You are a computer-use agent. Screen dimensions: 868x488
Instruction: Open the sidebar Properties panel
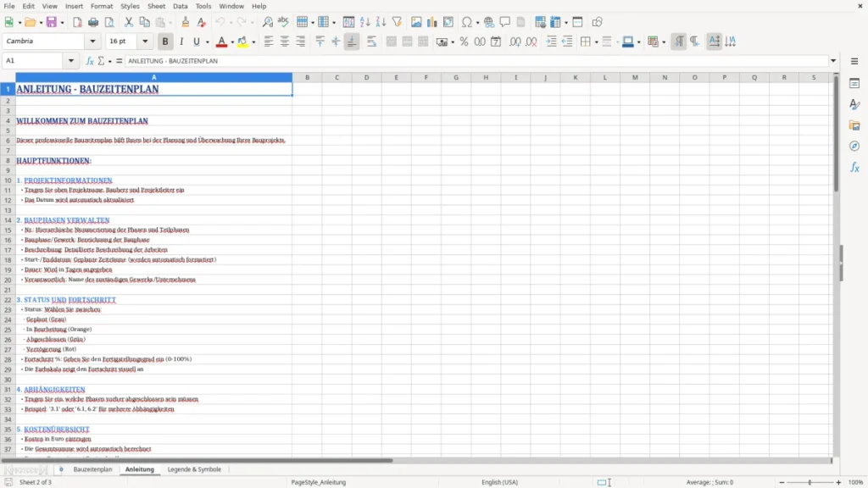click(854, 84)
